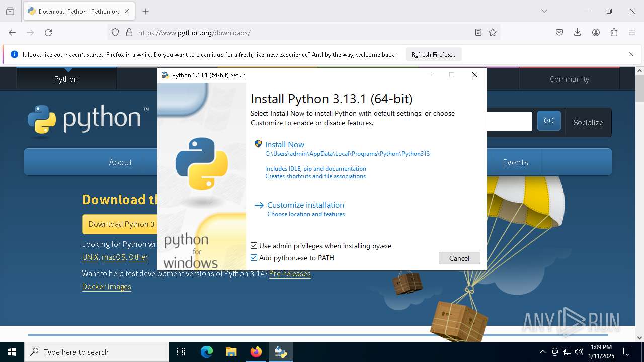Open the macOS downloads link
This screenshot has height=362, width=644.
[x=114, y=257]
